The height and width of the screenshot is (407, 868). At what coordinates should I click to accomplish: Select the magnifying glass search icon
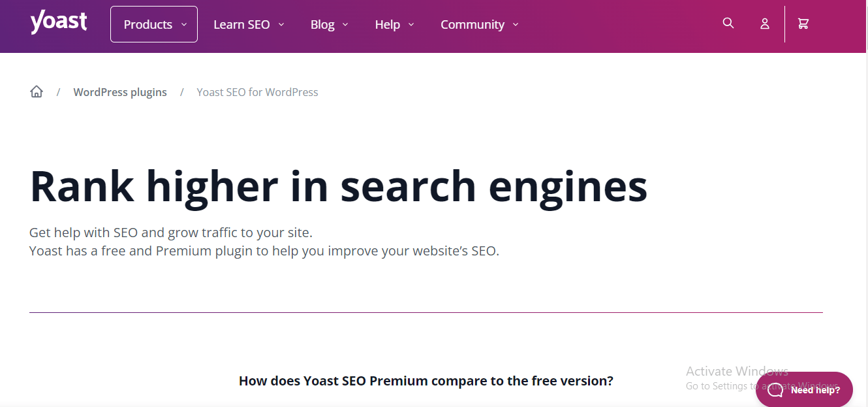point(728,23)
